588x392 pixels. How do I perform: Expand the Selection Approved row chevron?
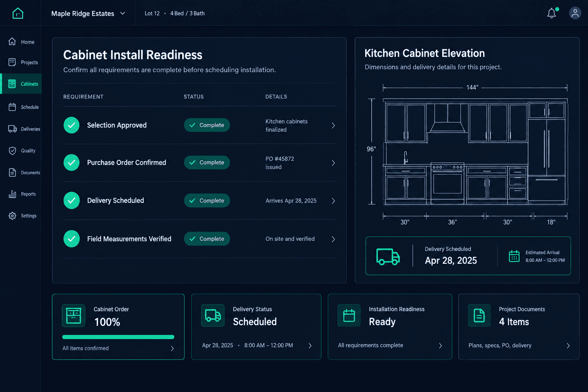pyautogui.click(x=333, y=126)
